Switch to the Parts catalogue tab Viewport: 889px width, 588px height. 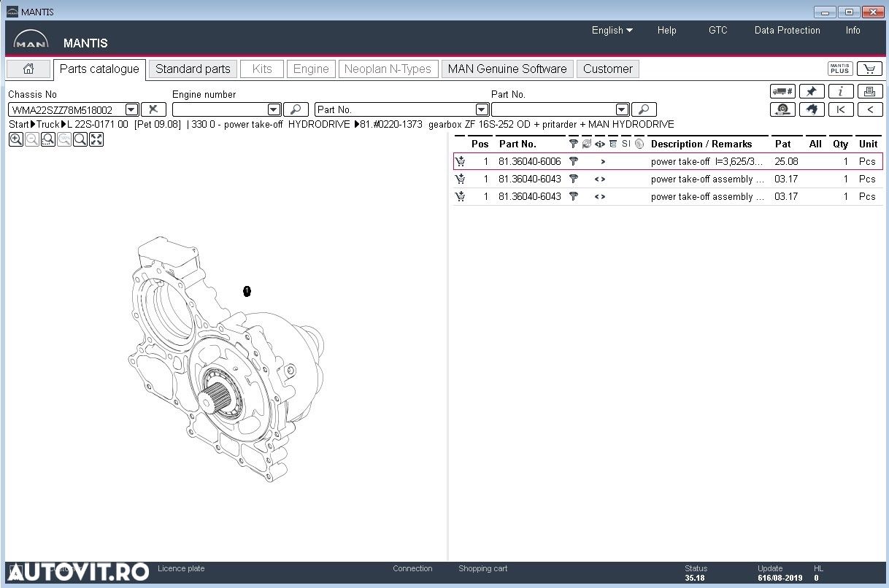(99, 69)
